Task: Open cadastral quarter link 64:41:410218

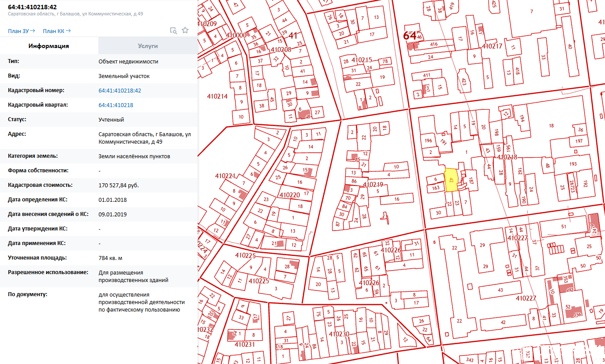Action: click(116, 105)
